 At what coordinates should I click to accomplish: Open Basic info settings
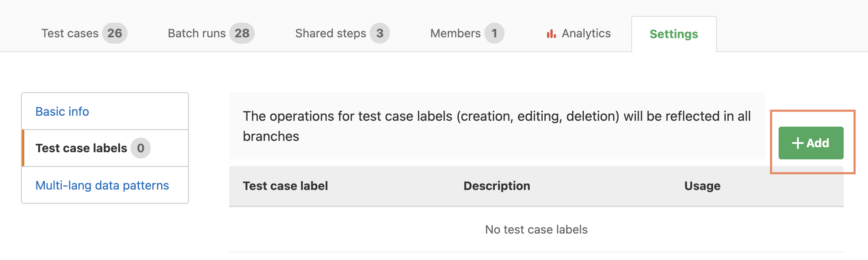tap(62, 112)
